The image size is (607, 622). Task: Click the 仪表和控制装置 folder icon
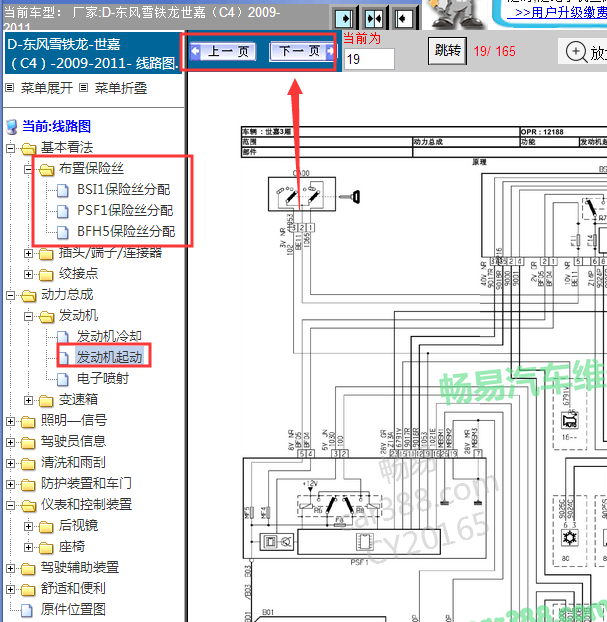29,505
